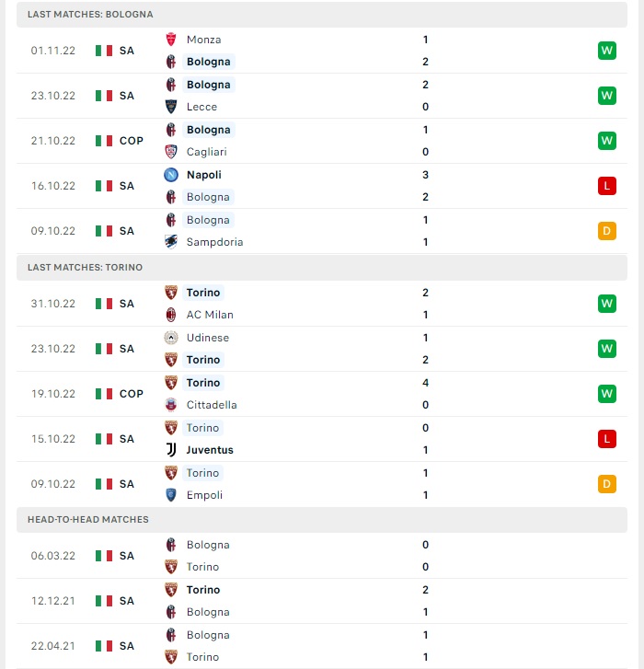Click the Napoli club logo
Image resolution: width=644 pixels, height=669 pixels.
pyautogui.click(x=171, y=175)
